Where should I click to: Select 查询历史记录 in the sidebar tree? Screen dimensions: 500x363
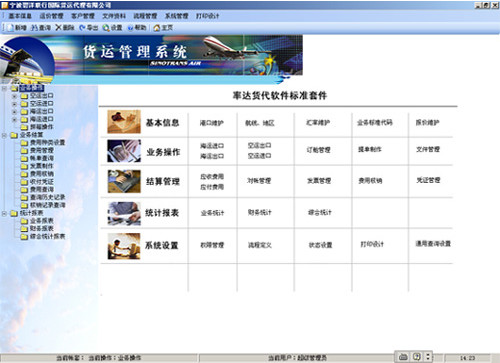tap(48, 197)
